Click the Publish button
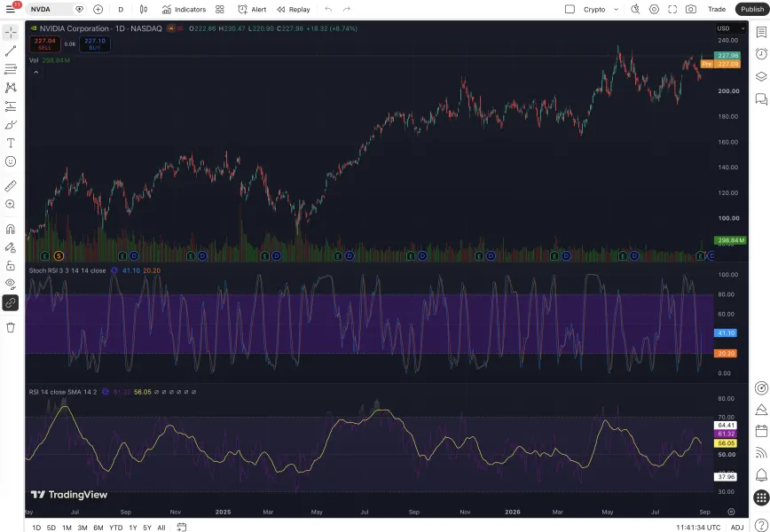Image resolution: width=770 pixels, height=532 pixels. click(752, 9)
